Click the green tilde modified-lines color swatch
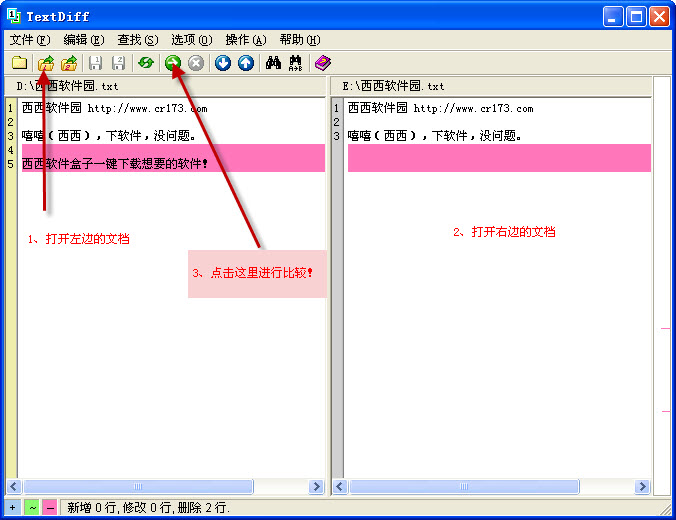Screen dimensions: 676x520 [31, 508]
